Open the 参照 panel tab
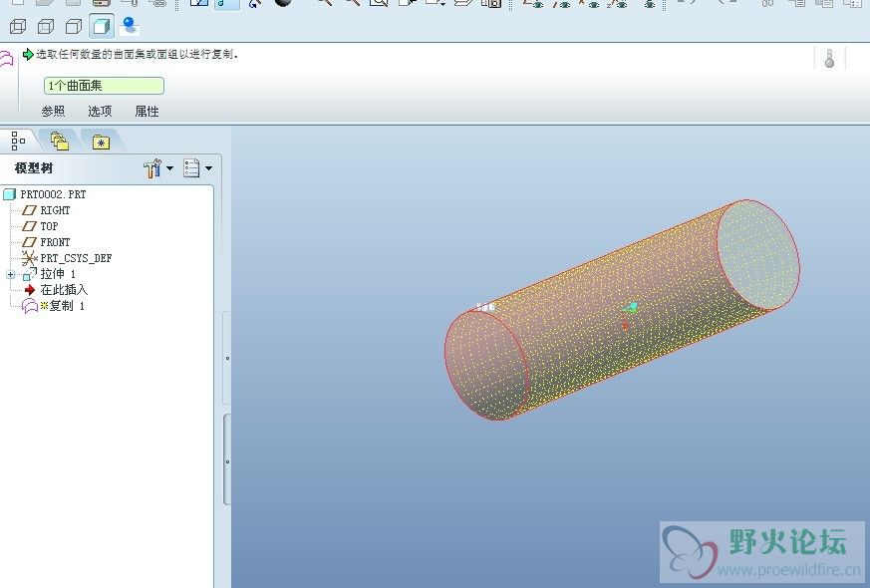 pos(53,111)
